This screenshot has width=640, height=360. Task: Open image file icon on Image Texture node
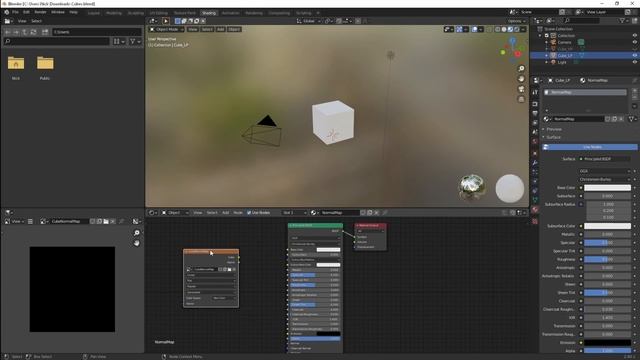click(x=229, y=269)
